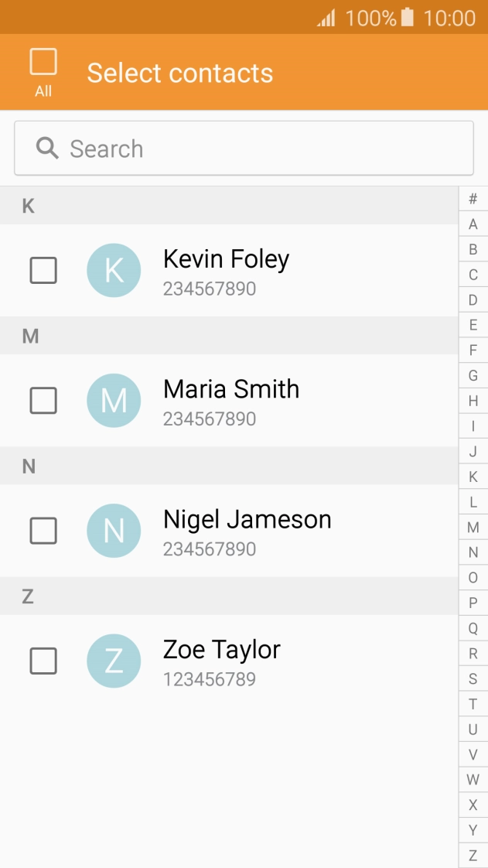488x868 pixels.
Task: Tap the Kevin Foley contact name
Action: point(226,259)
